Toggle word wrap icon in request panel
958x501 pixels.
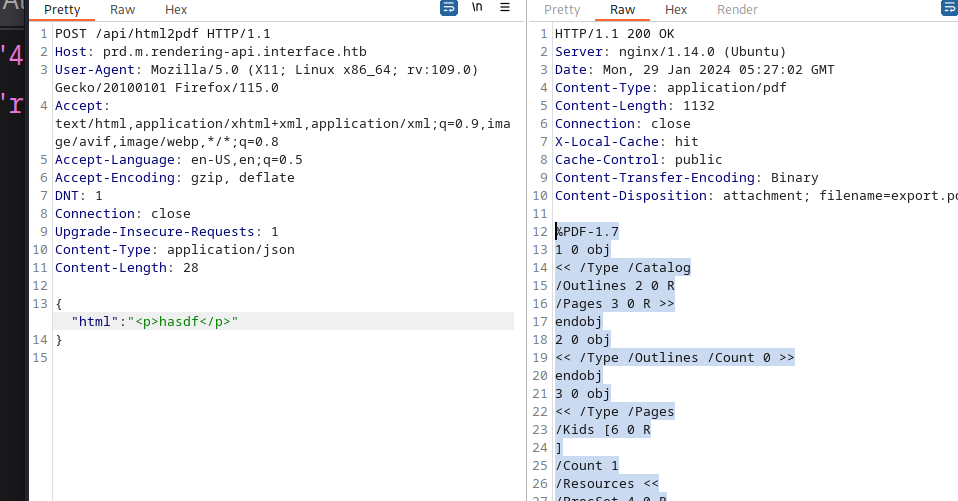pyautogui.click(x=450, y=9)
